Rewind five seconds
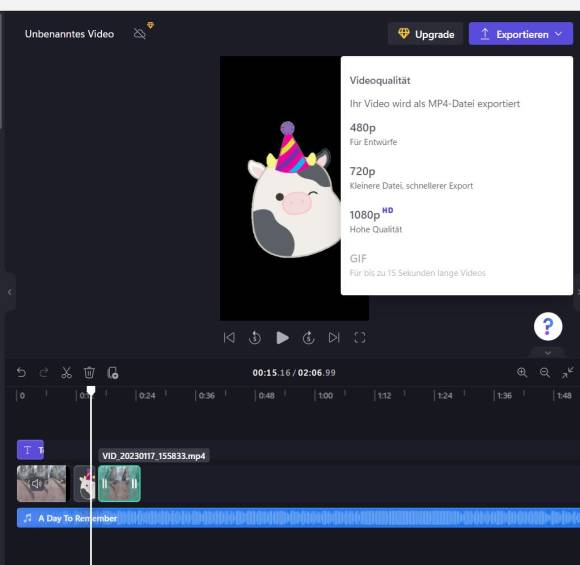This screenshot has width=580, height=565. click(255, 337)
